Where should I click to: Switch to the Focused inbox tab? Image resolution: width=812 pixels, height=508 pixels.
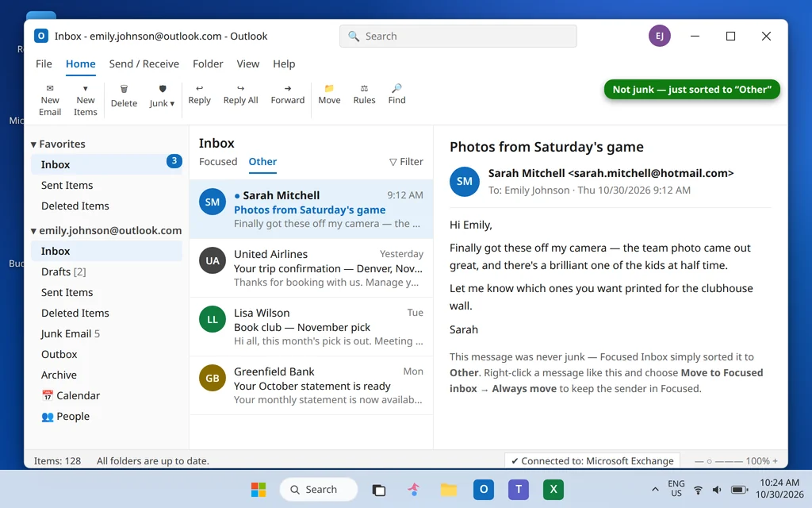click(x=218, y=162)
